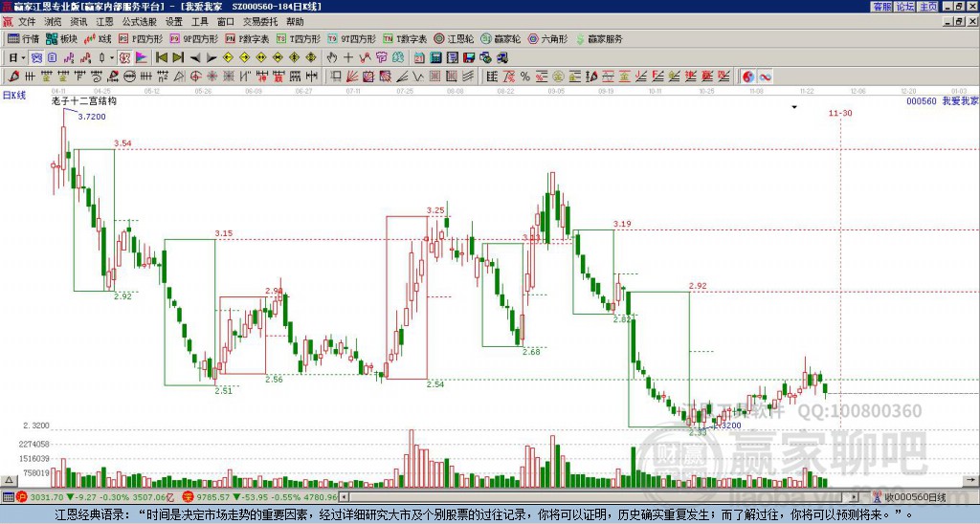Screen dimensions: 980x524
Task: Click the angle line tool icon
Action: pos(403,76)
